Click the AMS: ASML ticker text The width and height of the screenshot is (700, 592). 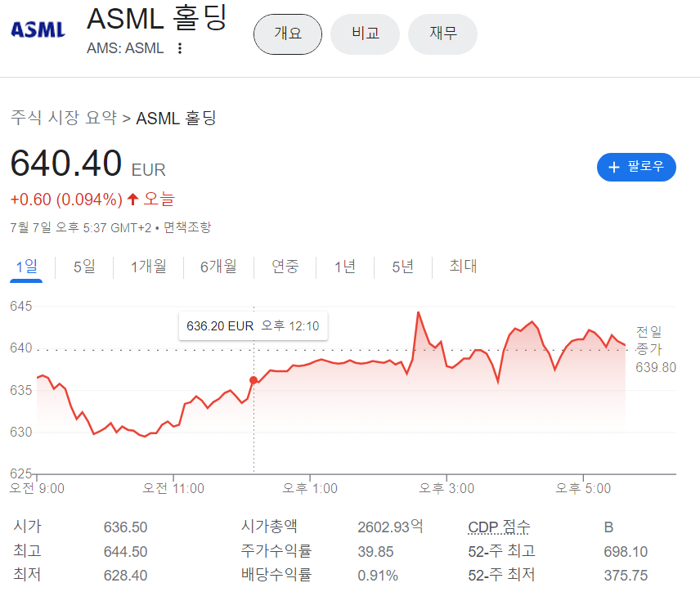[125, 48]
